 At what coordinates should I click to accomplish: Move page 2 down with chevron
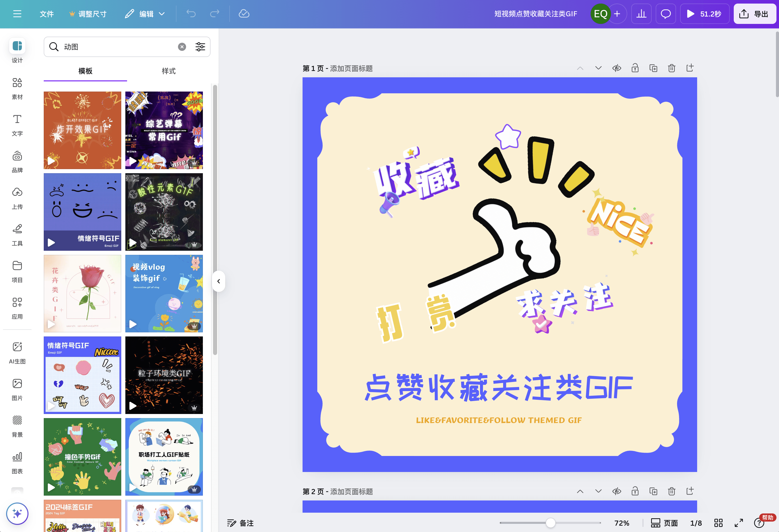[598, 491]
